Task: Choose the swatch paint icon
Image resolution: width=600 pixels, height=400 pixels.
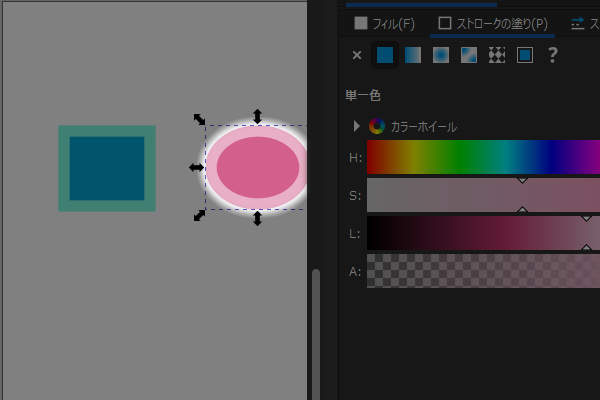Action: (x=524, y=56)
